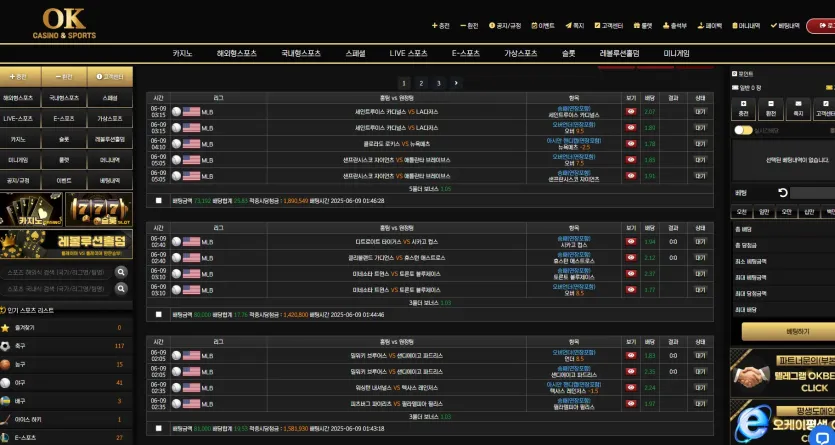Go to page 3 of bet history
Screen dimensions: 835x445
tap(439, 83)
